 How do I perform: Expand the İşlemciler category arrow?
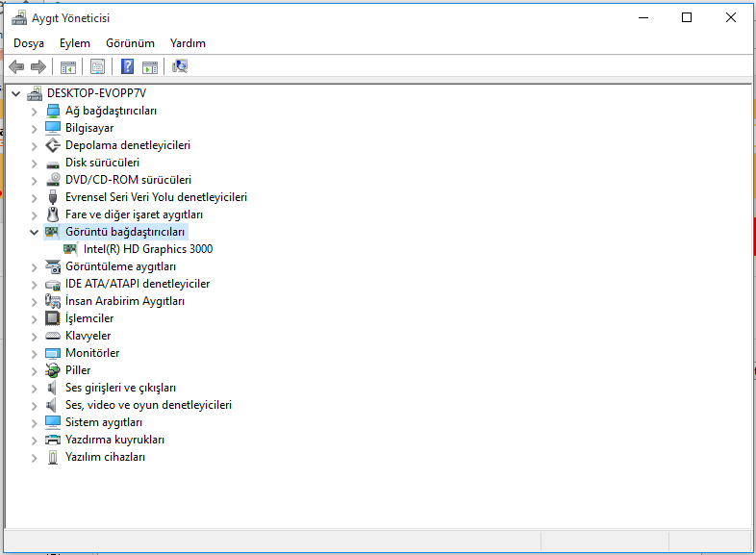(x=35, y=318)
